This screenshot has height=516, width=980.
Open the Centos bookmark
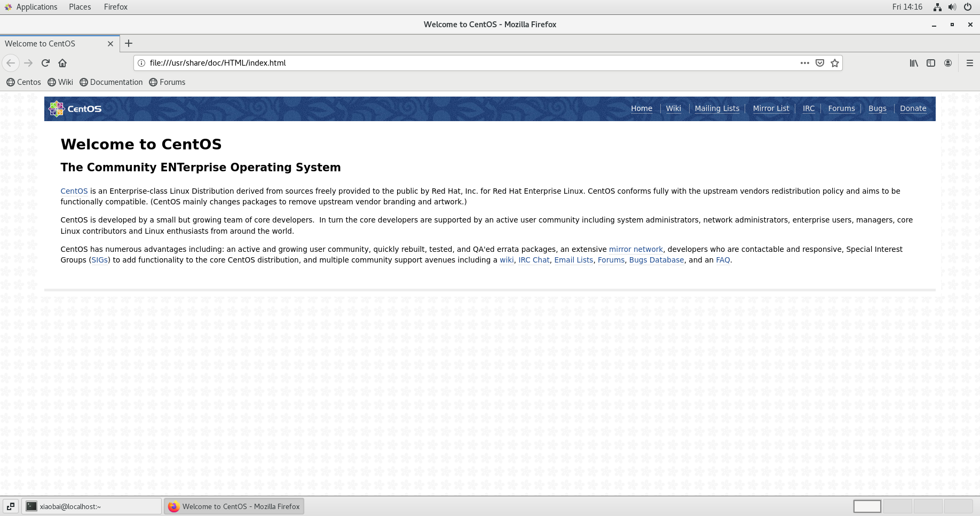pyautogui.click(x=23, y=82)
